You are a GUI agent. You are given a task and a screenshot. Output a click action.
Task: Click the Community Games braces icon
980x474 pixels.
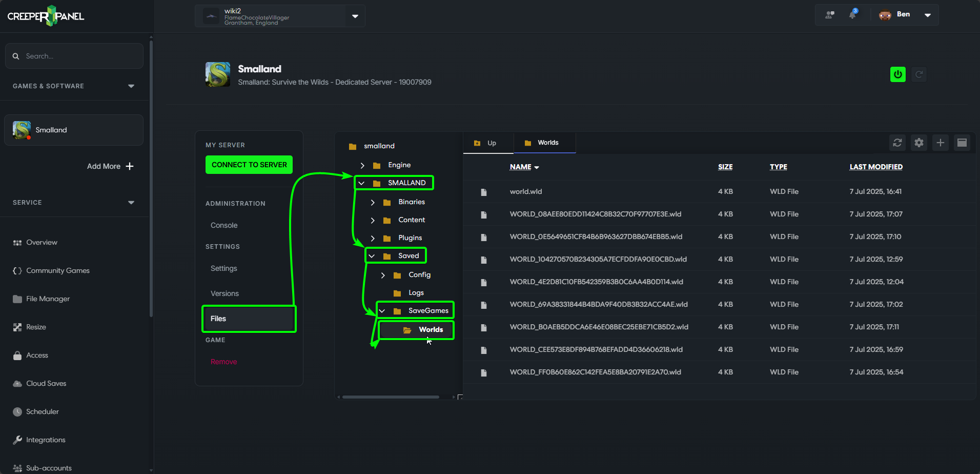17,271
